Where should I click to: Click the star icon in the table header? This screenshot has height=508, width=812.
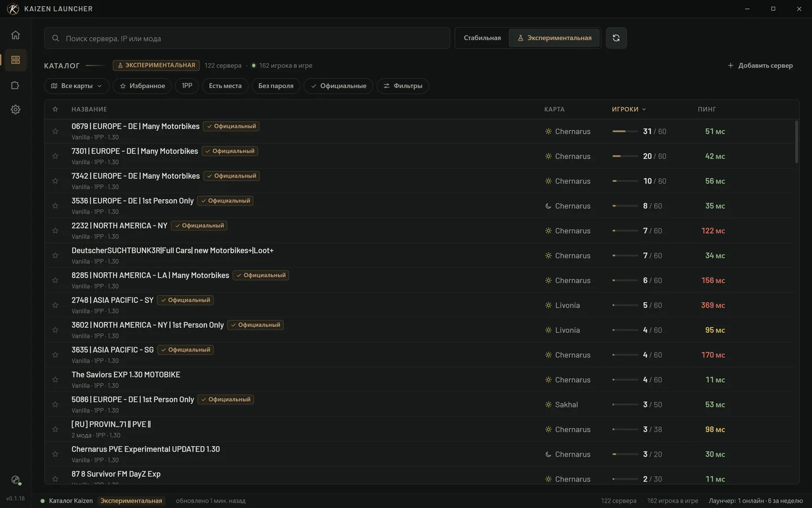coord(55,110)
